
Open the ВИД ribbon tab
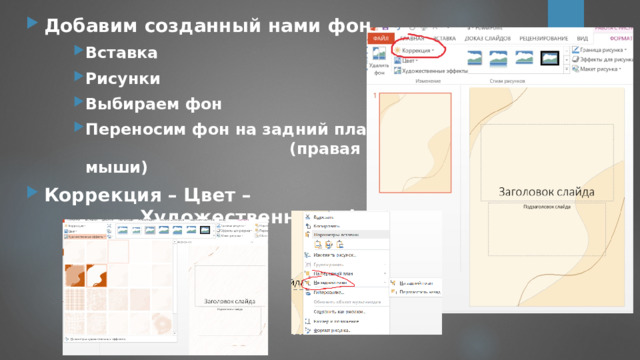pos(582,38)
